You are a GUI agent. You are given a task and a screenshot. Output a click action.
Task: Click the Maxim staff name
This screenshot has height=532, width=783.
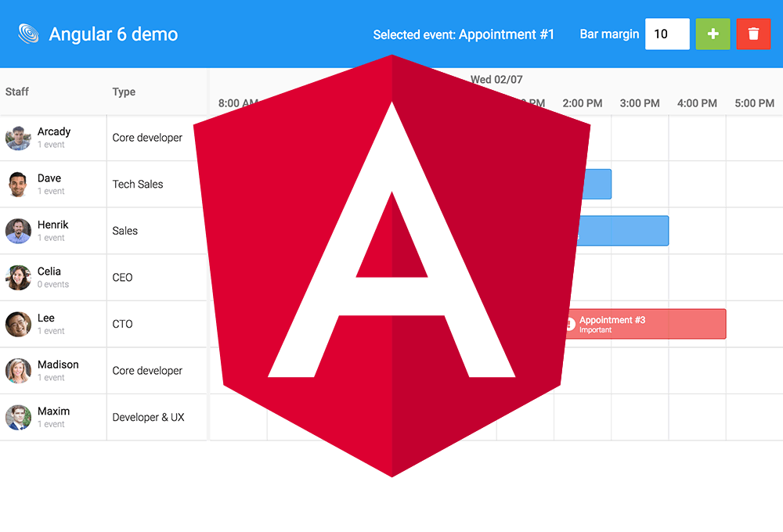[53, 411]
